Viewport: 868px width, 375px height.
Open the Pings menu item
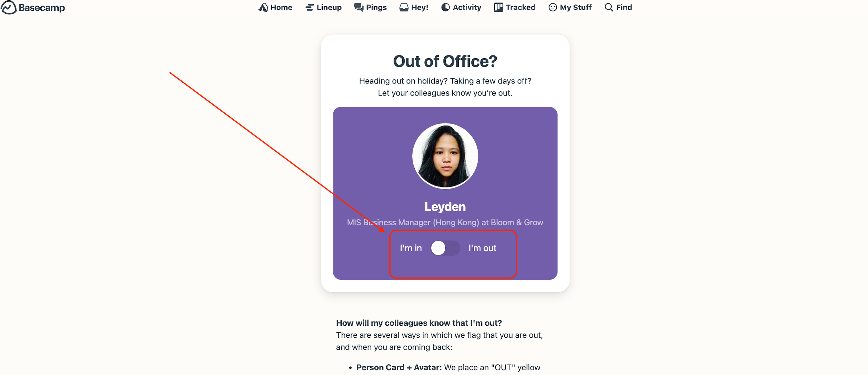pos(371,7)
